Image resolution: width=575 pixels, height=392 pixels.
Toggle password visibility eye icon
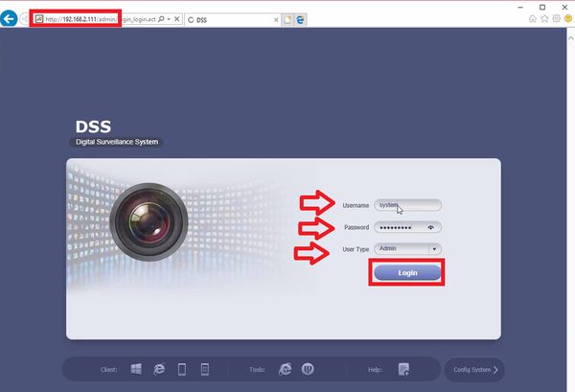point(431,227)
